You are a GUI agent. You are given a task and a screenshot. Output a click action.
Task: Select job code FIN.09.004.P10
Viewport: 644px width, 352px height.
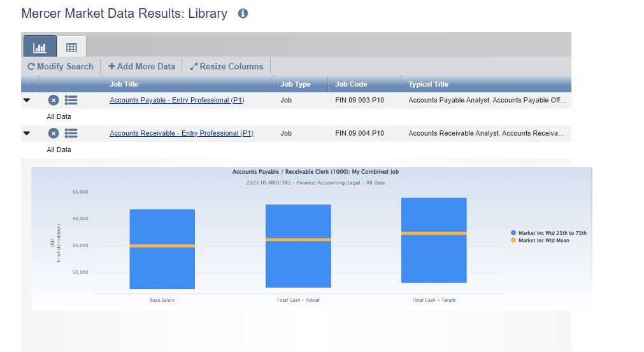[359, 133]
